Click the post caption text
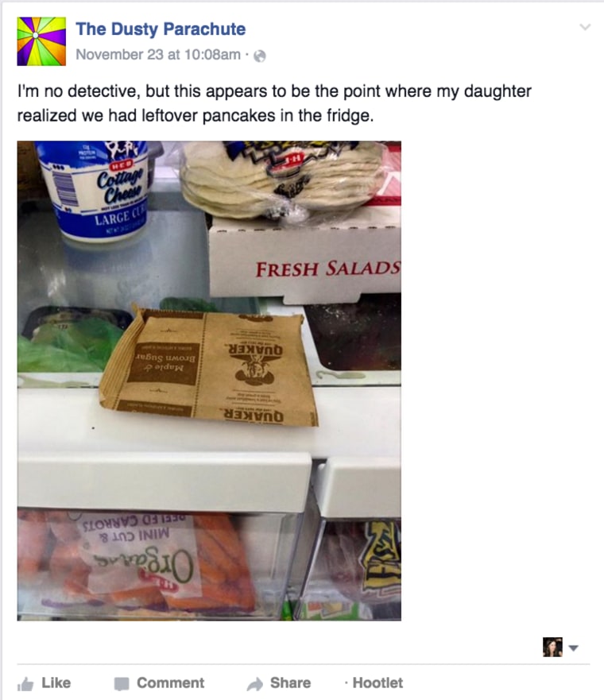604x700 pixels. pos(274,103)
